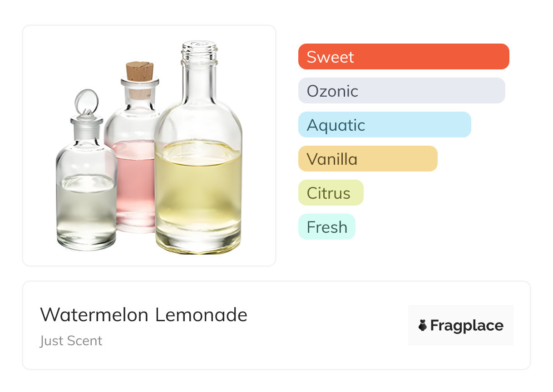Click the shoulder of the tall bottle

(x=198, y=113)
